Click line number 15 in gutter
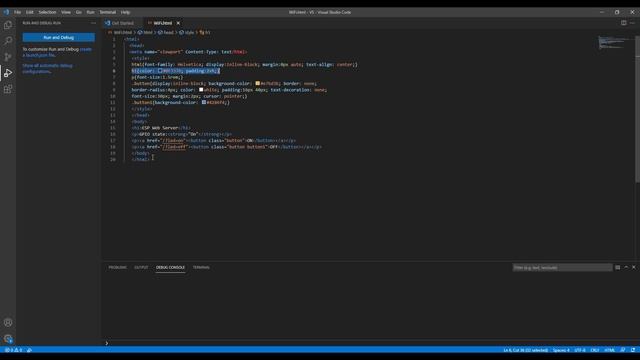Image resolution: width=640 pixels, height=360 pixels. point(113,128)
